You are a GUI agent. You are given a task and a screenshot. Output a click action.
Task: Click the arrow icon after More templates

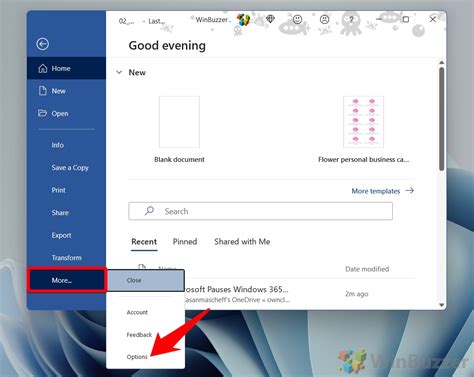pos(410,191)
